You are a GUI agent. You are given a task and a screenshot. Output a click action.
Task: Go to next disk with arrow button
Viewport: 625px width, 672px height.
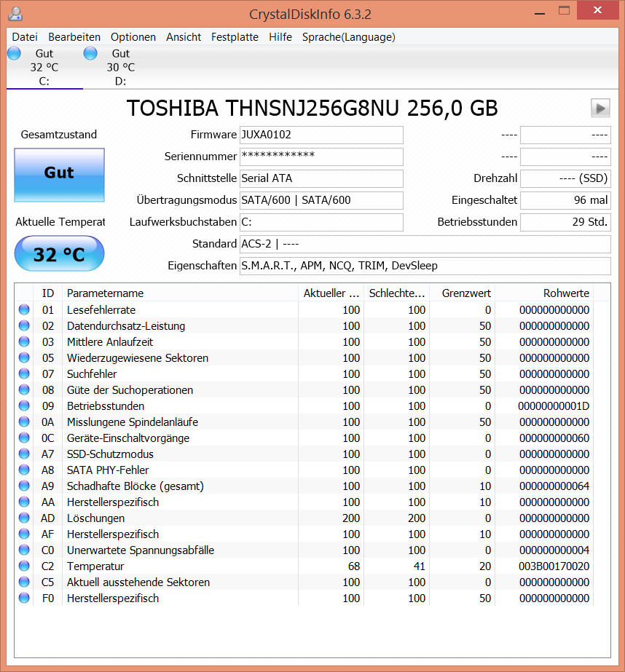pyautogui.click(x=600, y=108)
